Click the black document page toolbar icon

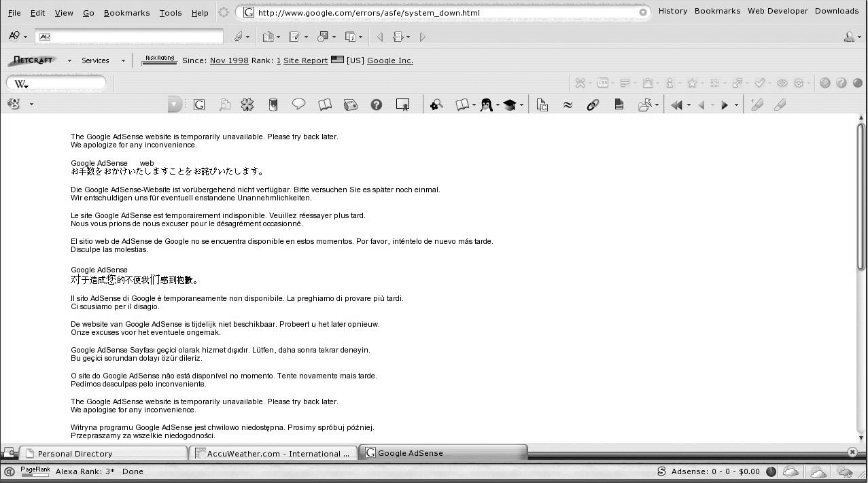click(619, 105)
